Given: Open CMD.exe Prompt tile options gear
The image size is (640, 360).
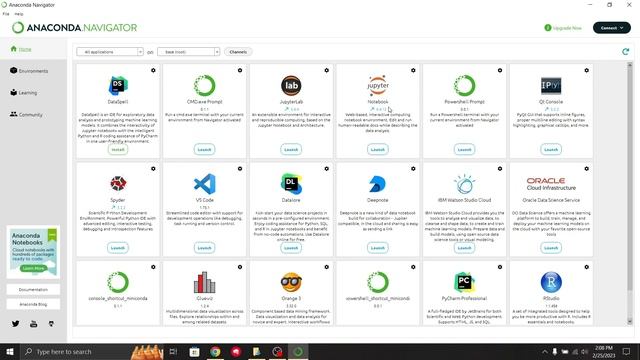Looking at the screenshot, I should click(x=240, y=70).
